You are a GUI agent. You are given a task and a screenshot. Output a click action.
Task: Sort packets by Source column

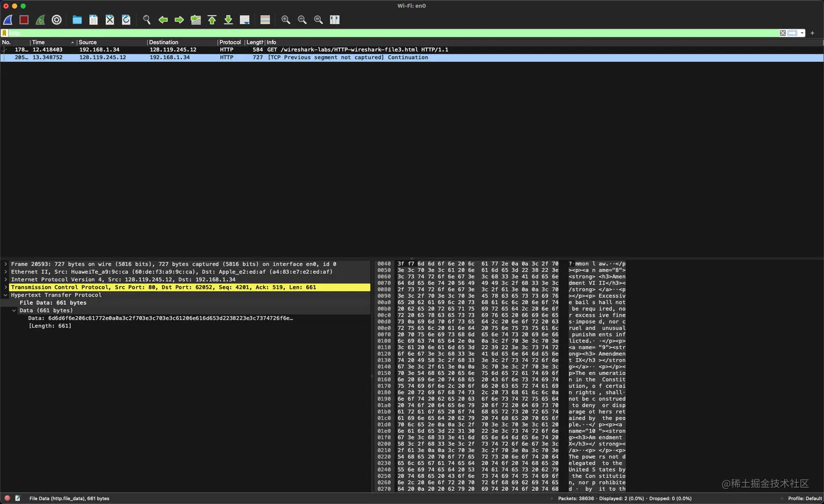pos(111,42)
